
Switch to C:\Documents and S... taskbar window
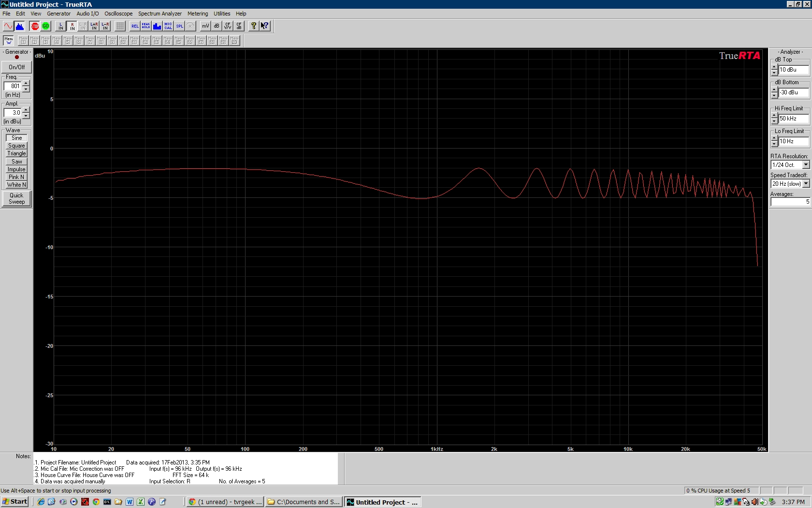pos(304,502)
